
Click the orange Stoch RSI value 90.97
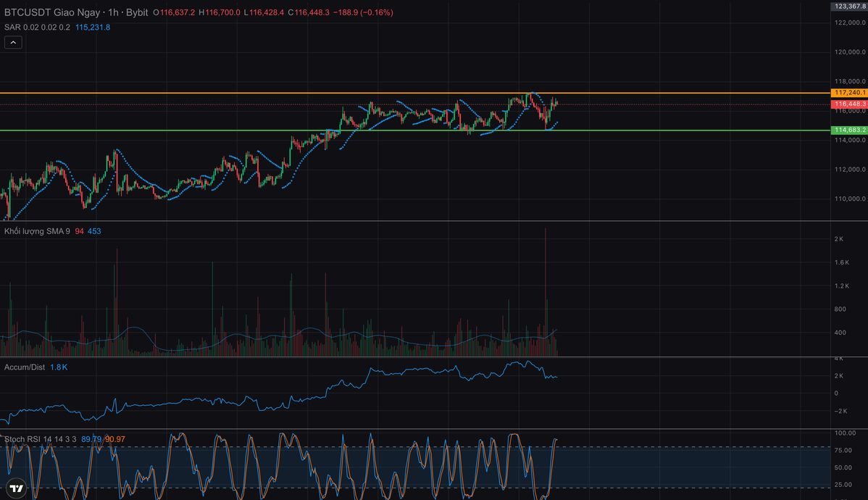tap(114, 439)
